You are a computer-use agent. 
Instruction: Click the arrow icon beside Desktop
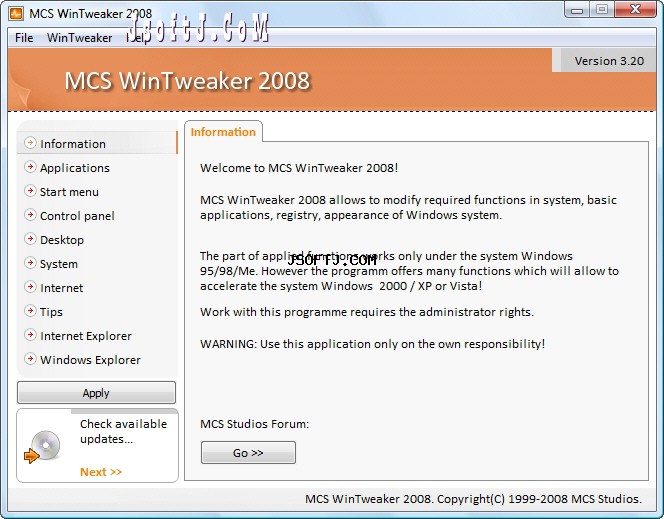(x=30, y=239)
